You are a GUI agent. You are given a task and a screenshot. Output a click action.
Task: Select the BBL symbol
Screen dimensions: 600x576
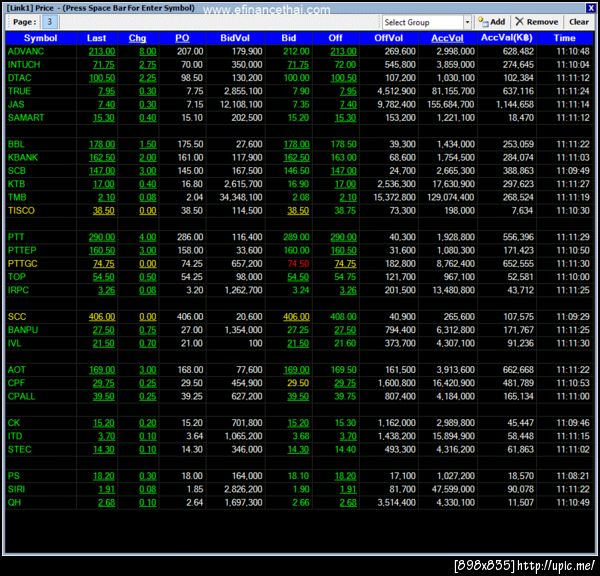coord(16,144)
